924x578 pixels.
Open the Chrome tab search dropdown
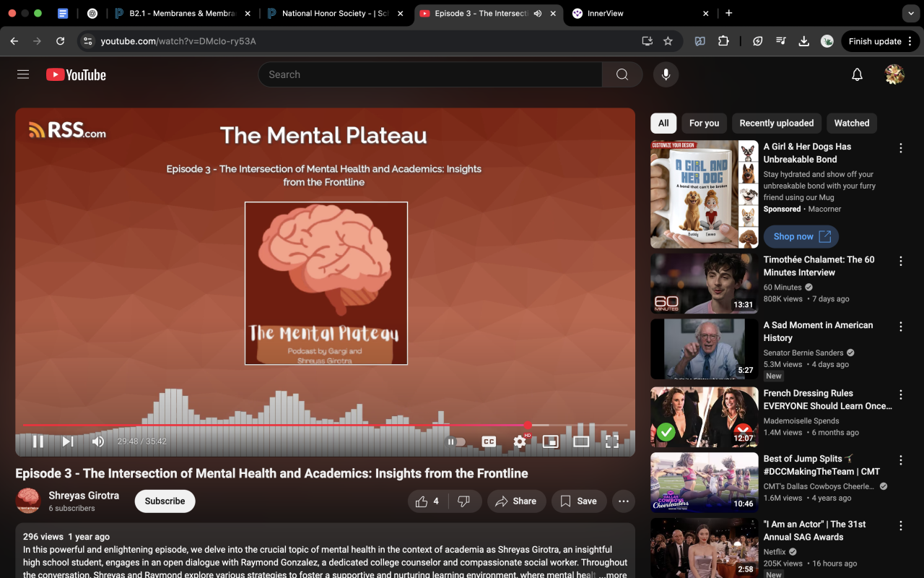[x=910, y=13]
